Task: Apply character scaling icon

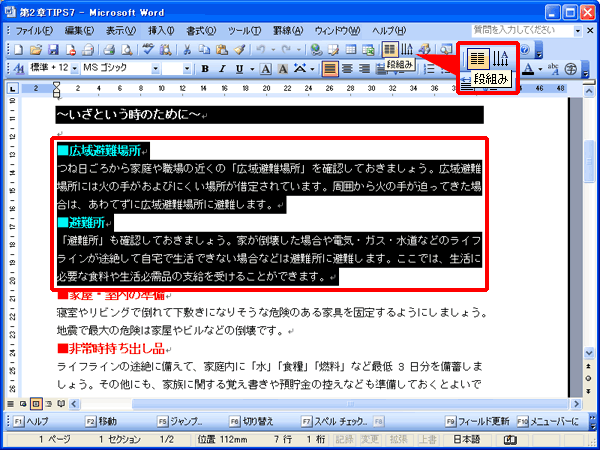Action: (301, 69)
